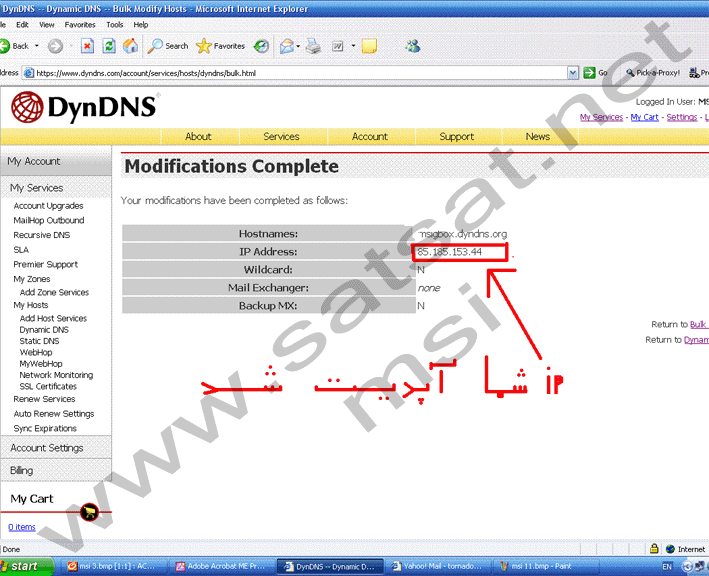Expand the Edit icon dropdown arrow
This screenshot has height=576, width=709.
coord(353,46)
